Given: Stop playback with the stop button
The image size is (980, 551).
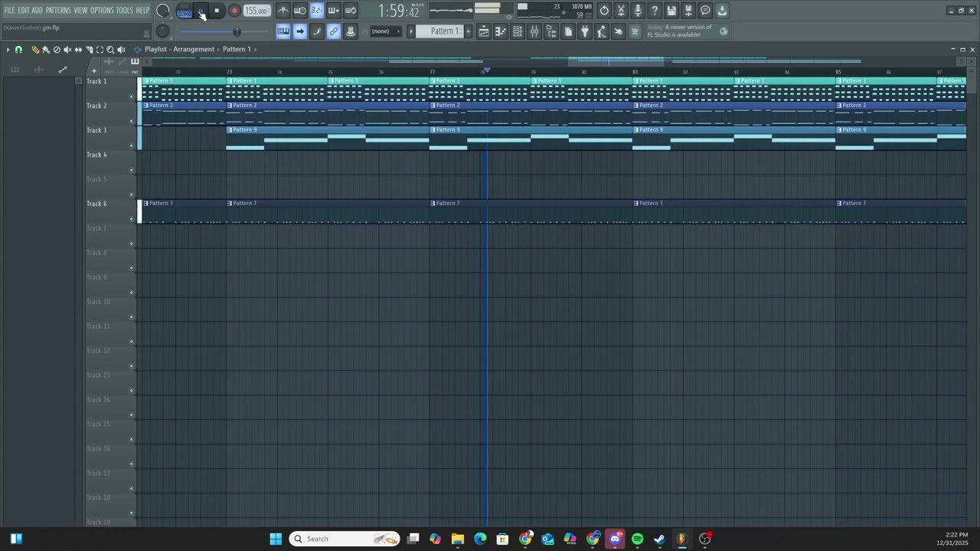Looking at the screenshot, I should pos(217,11).
